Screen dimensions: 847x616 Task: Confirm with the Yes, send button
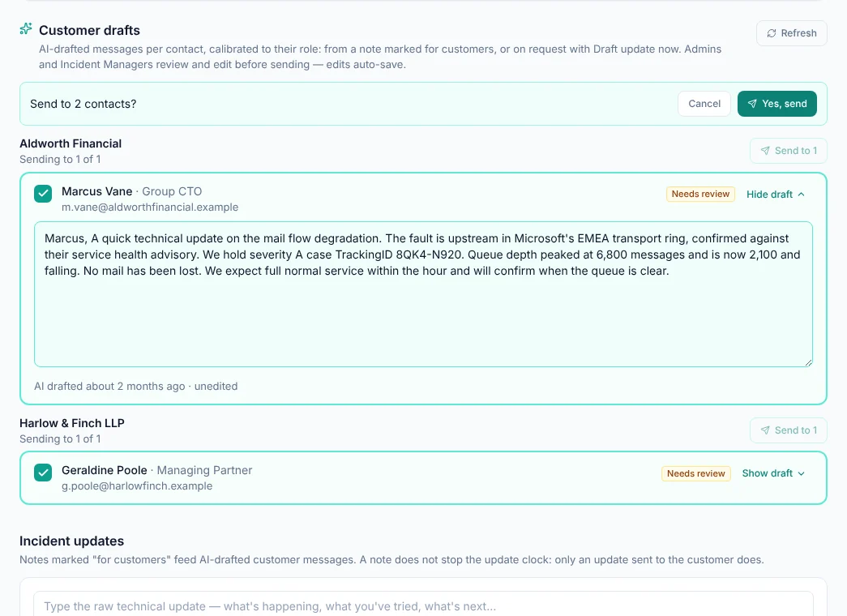(776, 104)
